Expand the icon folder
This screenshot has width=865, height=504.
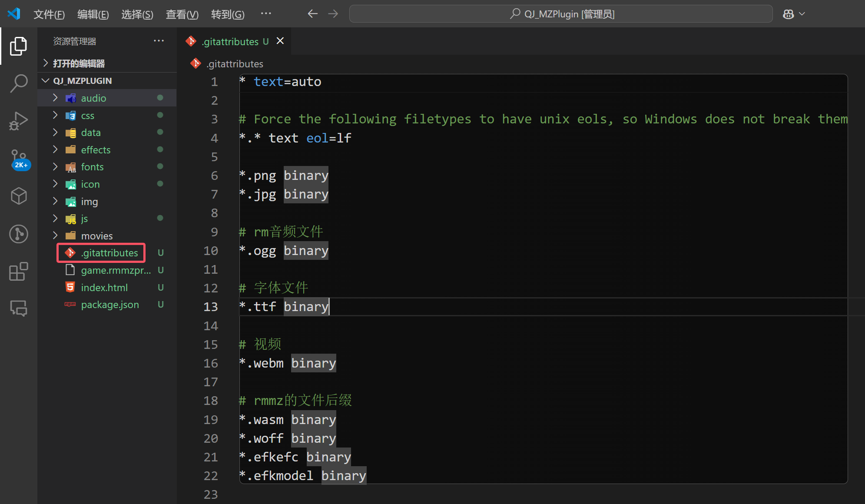55,184
